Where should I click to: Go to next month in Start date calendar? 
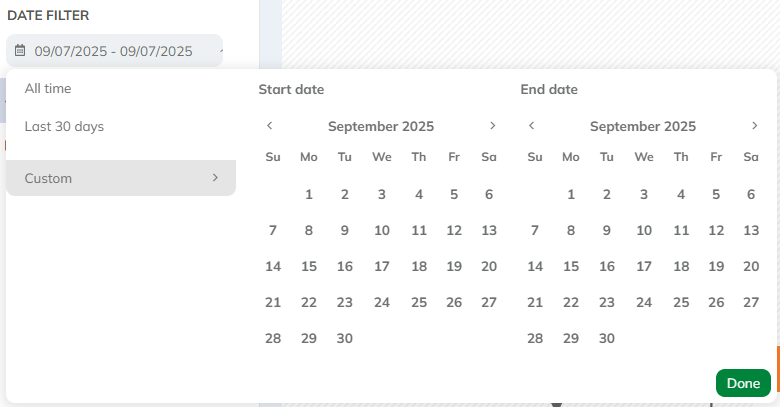click(492, 126)
